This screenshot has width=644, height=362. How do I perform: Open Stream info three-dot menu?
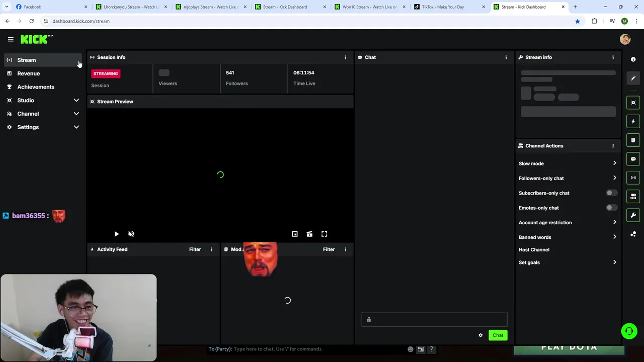[613, 57]
